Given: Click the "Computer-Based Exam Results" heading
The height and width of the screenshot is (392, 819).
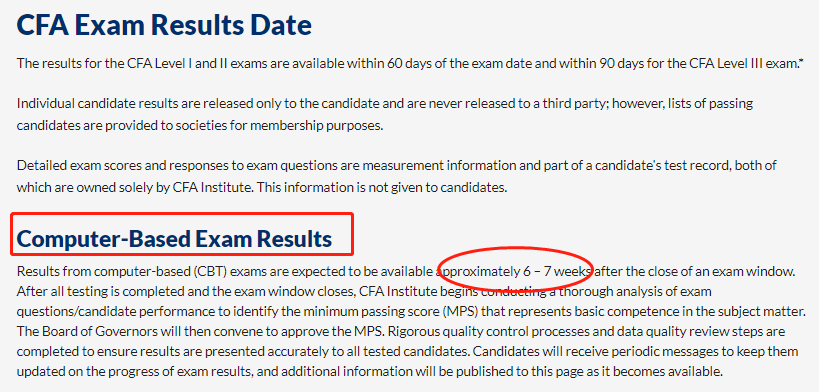Looking at the screenshot, I should (174, 238).
